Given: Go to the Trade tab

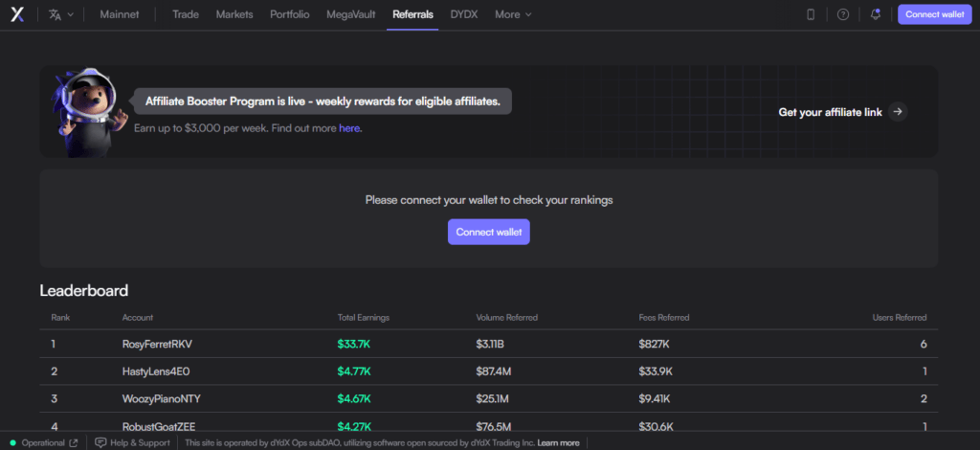Looking at the screenshot, I should (x=186, y=14).
